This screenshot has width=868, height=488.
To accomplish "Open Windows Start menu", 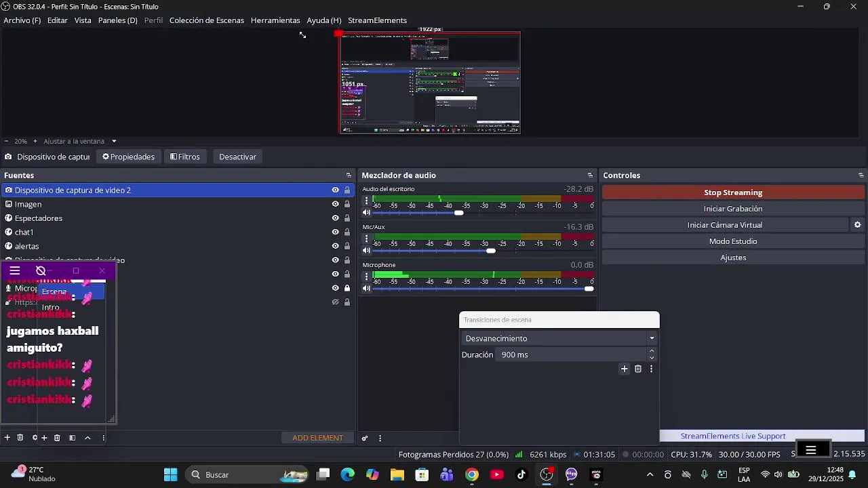I will click(x=170, y=475).
